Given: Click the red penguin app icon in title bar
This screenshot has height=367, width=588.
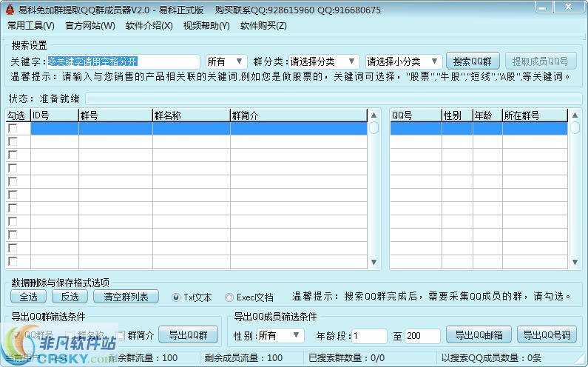Looking at the screenshot, I should click(10, 10).
